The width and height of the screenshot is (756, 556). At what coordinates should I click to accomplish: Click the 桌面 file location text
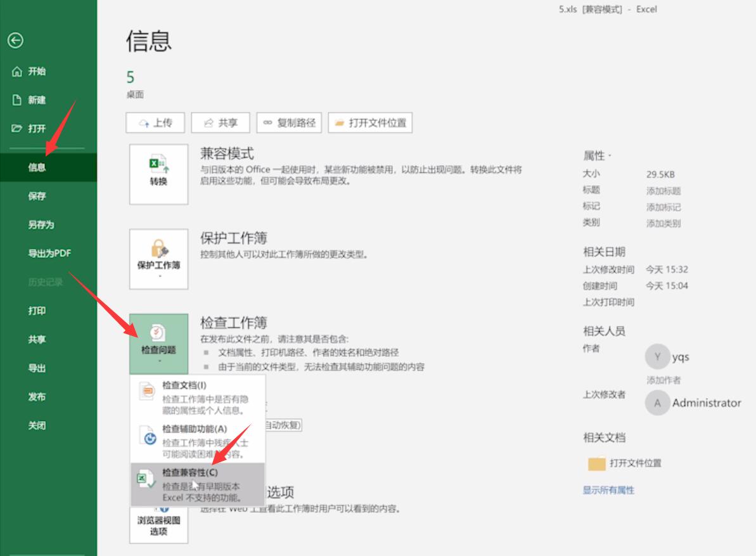(135, 94)
